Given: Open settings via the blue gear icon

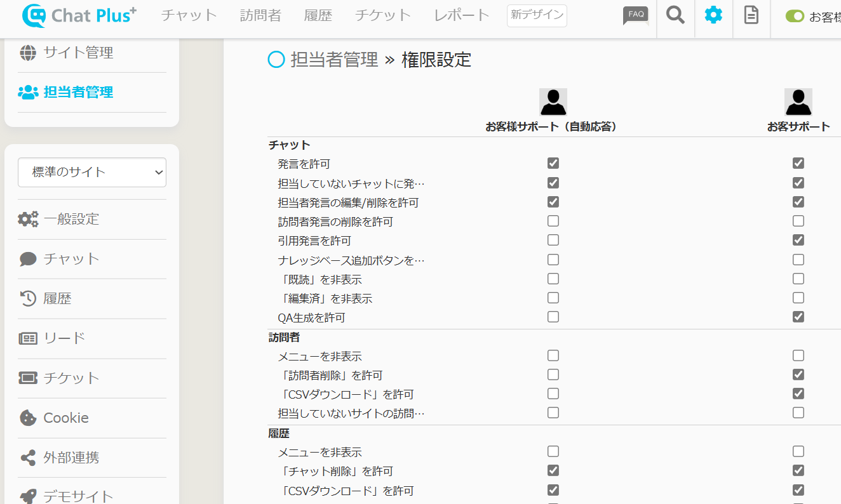Looking at the screenshot, I should coord(713,16).
